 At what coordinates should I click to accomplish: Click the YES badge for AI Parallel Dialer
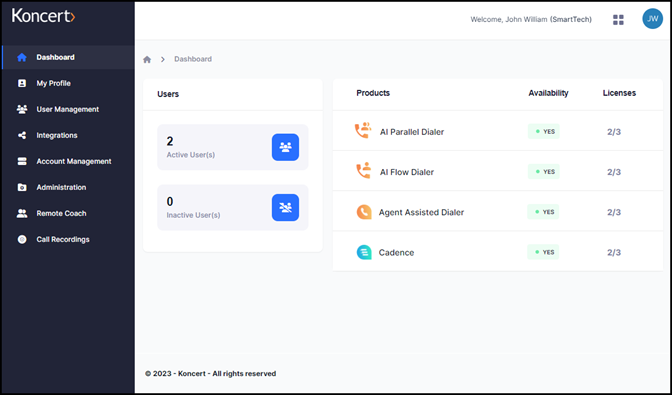tap(544, 132)
